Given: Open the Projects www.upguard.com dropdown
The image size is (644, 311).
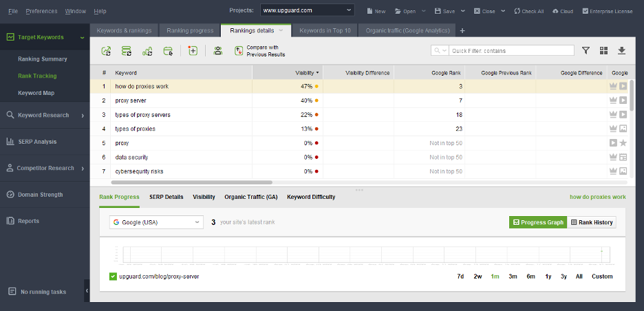Looking at the screenshot, I should tap(308, 10).
